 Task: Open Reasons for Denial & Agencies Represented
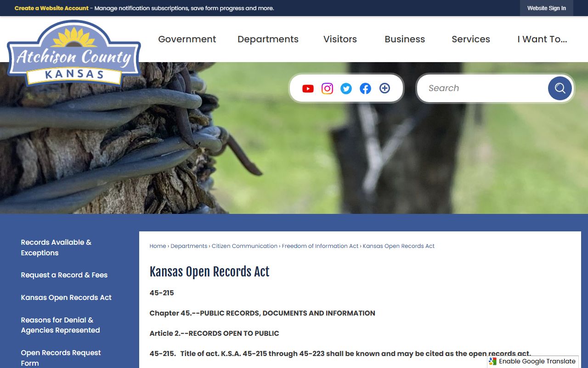[60, 325]
